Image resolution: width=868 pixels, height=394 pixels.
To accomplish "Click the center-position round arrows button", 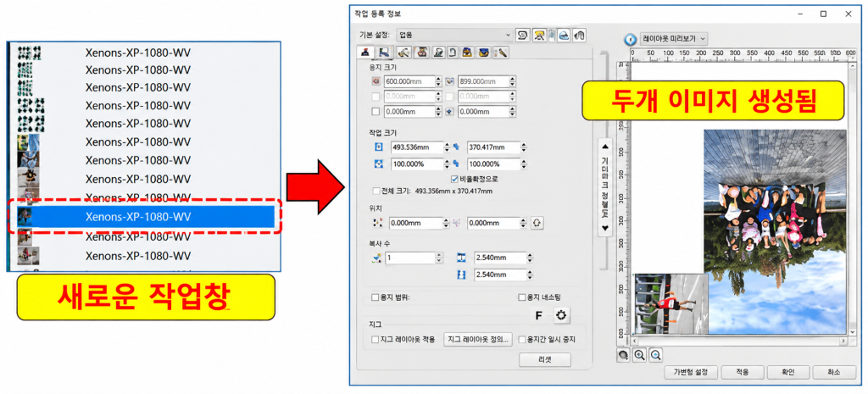I will [x=536, y=223].
